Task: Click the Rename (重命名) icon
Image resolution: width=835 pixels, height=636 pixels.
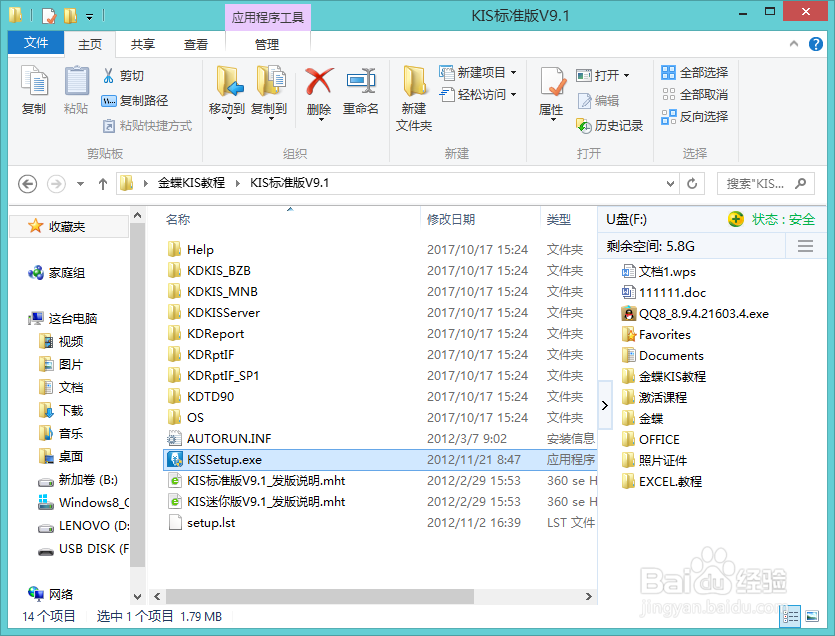Action: coord(361,81)
